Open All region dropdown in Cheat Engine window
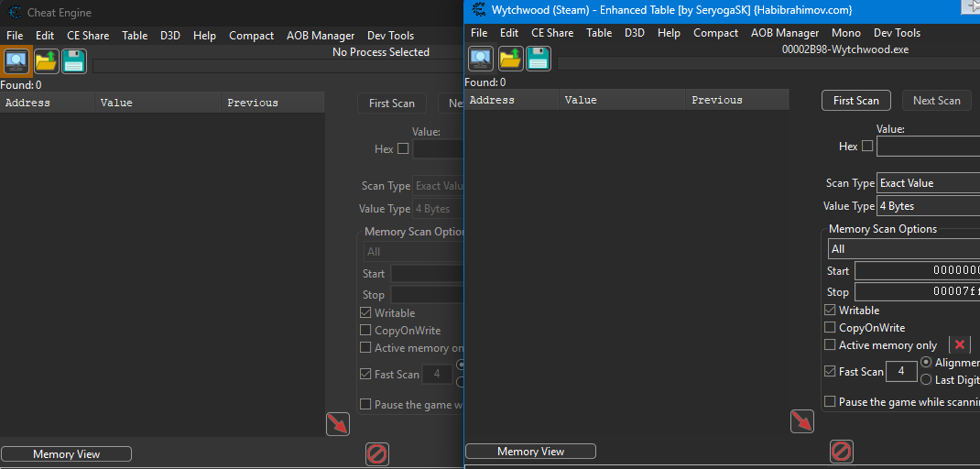980x469 pixels. tap(414, 251)
